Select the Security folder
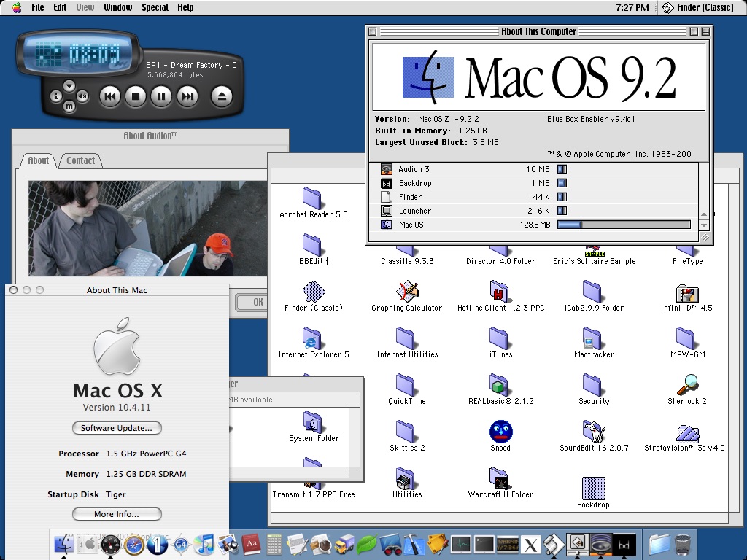 pos(592,385)
